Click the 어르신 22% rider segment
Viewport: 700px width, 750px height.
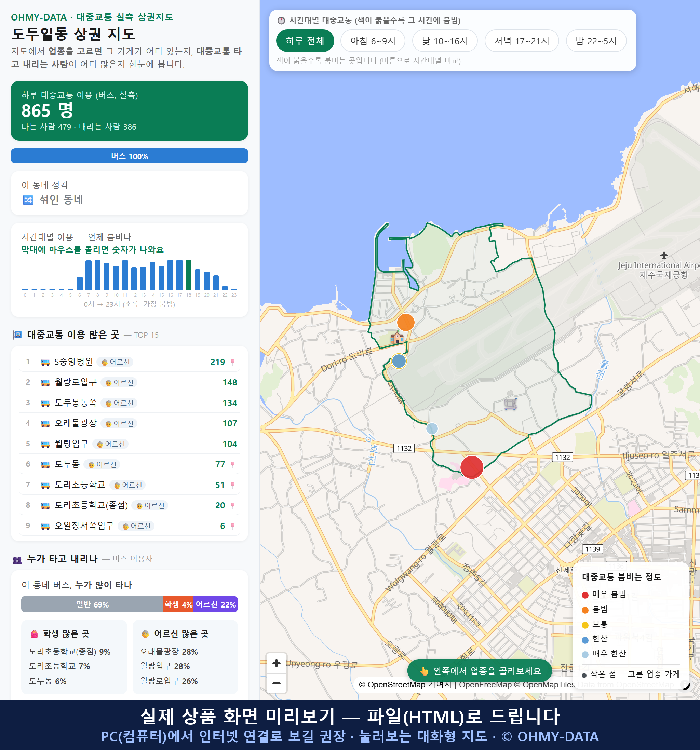(215, 604)
